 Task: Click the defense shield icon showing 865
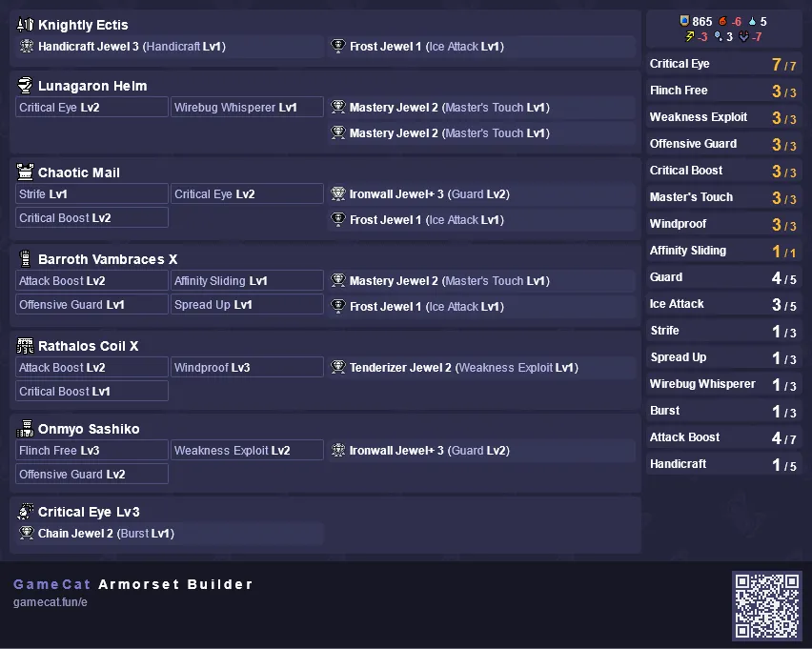point(684,21)
